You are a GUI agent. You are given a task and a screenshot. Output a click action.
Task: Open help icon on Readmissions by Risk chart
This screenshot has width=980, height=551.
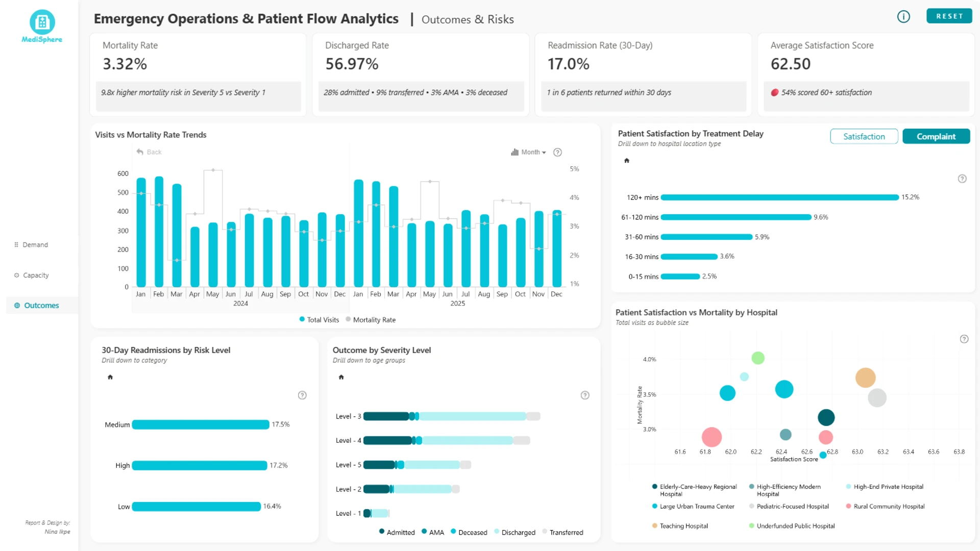[302, 395]
